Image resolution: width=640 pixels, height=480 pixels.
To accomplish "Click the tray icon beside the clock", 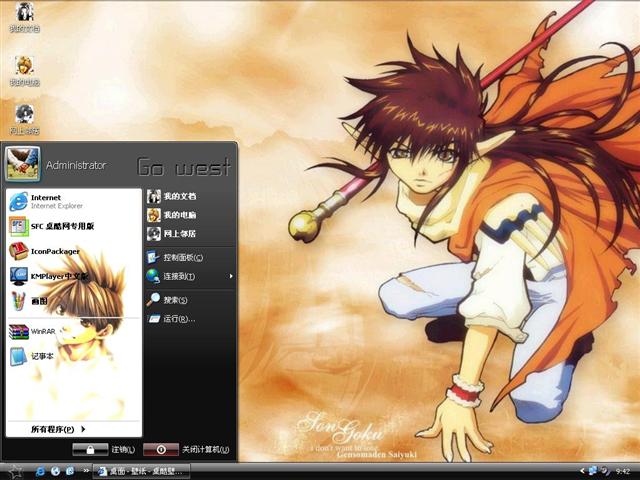I will point(604,471).
